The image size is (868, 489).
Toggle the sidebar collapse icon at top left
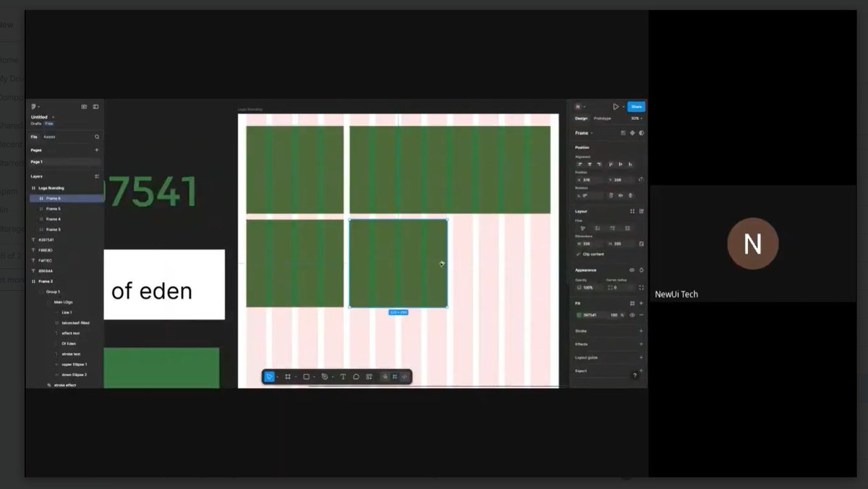[95, 106]
